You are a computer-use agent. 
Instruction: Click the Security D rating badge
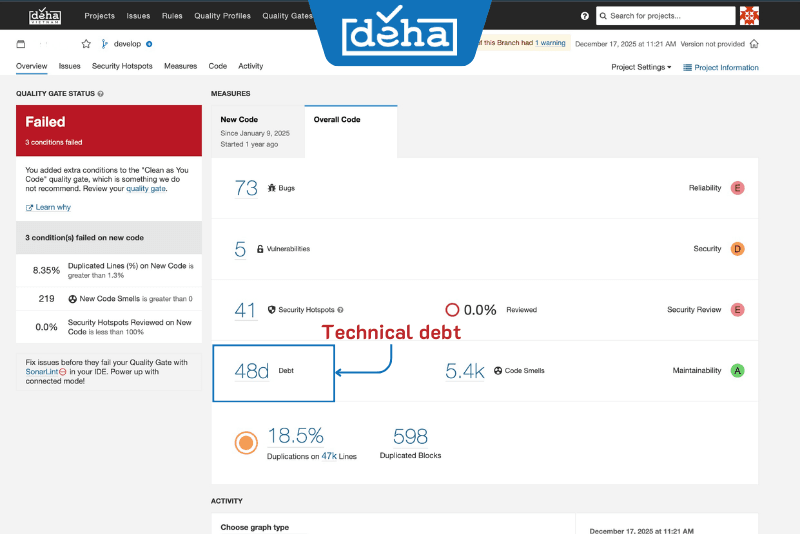point(737,249)
